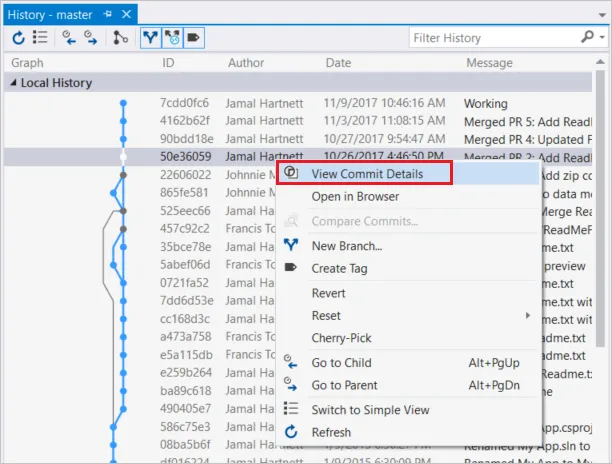The width and height of the screenshot is (612, 464).
Task: Select commit ID 586c75e3
Action: coord(185,427)
